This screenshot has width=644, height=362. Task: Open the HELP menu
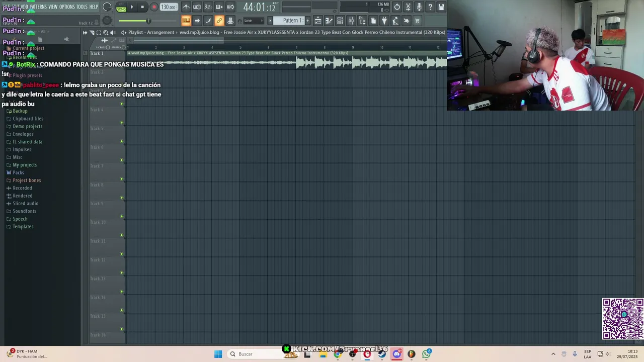[x=94, y=7]
